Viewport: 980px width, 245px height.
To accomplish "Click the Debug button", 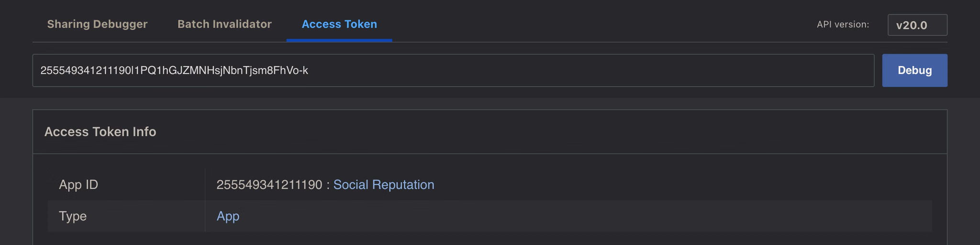I will pos(914,70).
